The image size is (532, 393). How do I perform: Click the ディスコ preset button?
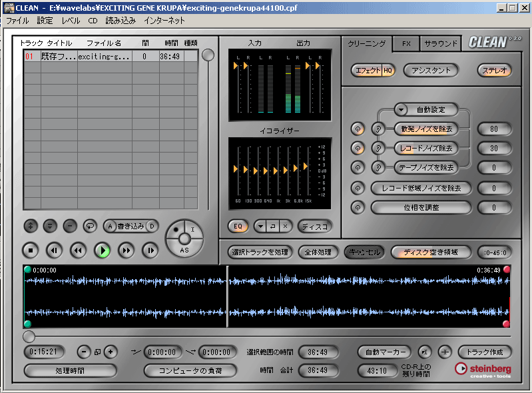pos(315,226)
